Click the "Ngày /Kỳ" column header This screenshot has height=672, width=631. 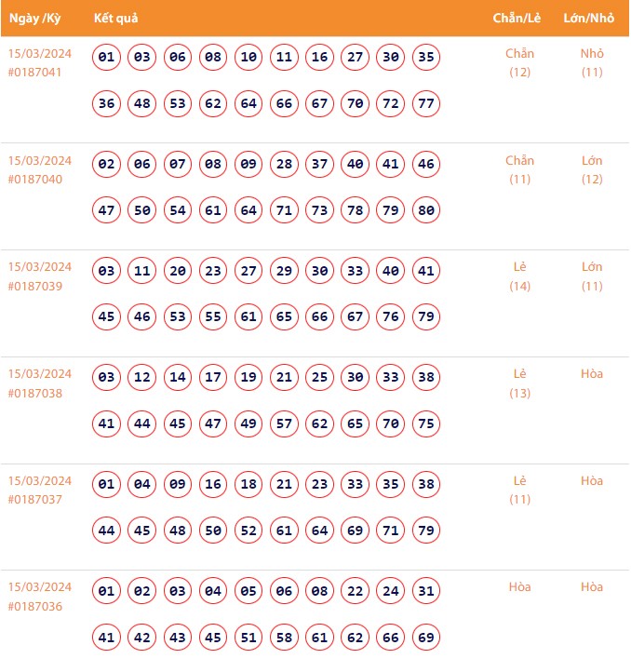(x=34, y=19)
